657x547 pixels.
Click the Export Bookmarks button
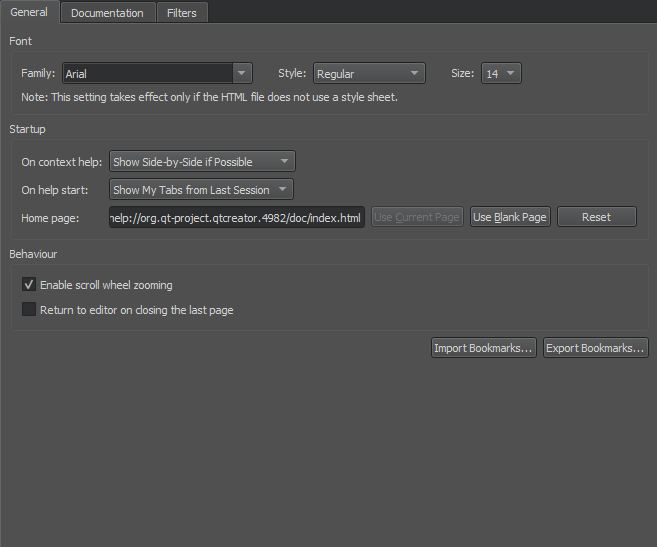click(595, 348)
